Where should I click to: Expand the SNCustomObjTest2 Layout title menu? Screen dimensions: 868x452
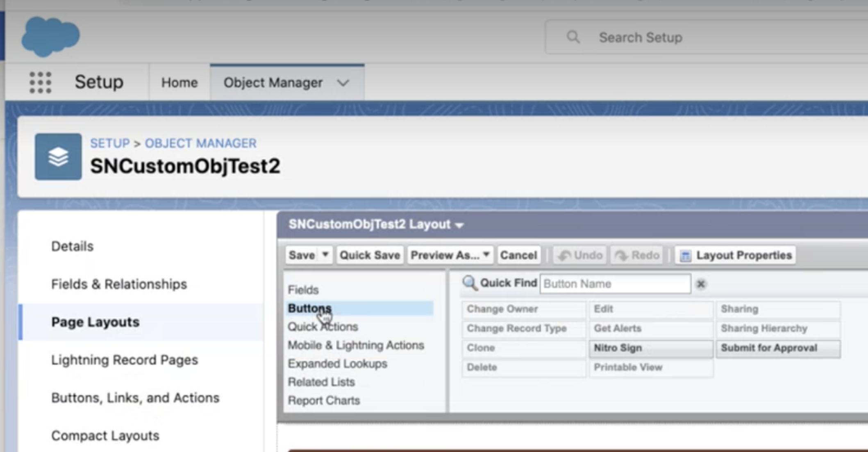click(460, 225)
